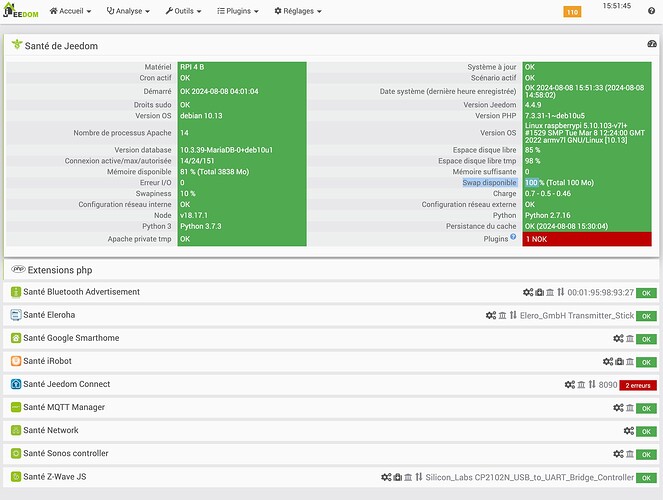The image size is (663, 500).
Task: Click the building daemon icon in Z-Wave JS row
Action: coord(408,477)
